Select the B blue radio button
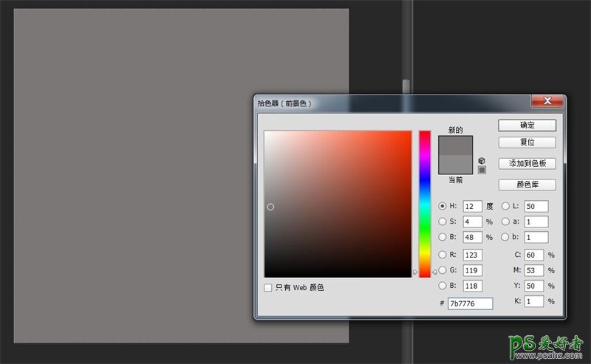Image resolution: width=591 pixels, height=364 pixels. (x=442, y=286)
